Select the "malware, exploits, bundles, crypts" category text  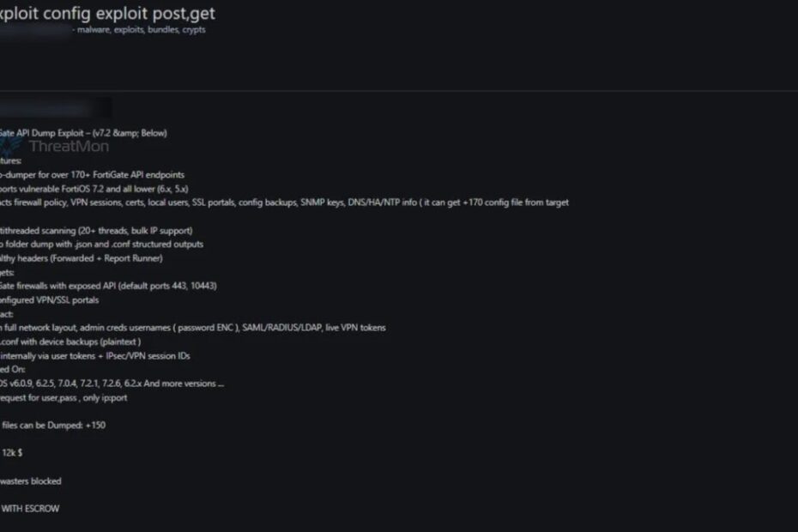point(142,29)
